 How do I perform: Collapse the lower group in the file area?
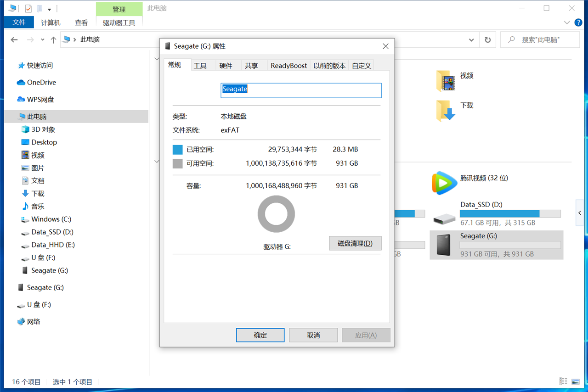pyautogui.click(x=157, y=162)
